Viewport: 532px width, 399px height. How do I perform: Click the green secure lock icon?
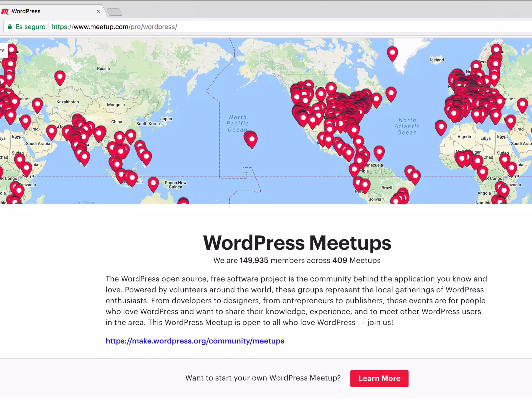[10, 27]
